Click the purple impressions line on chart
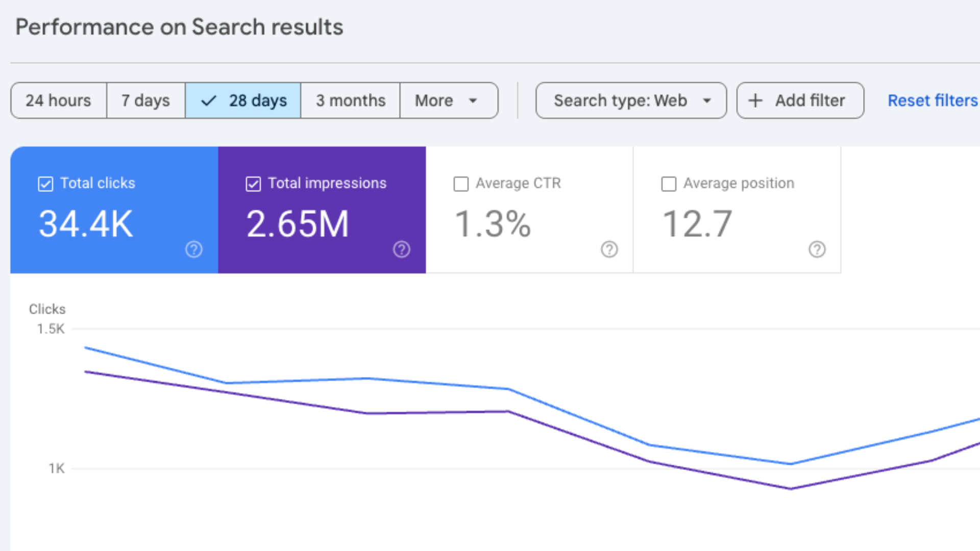This screenshot has height=551, width=980. [x=439, y=412]
